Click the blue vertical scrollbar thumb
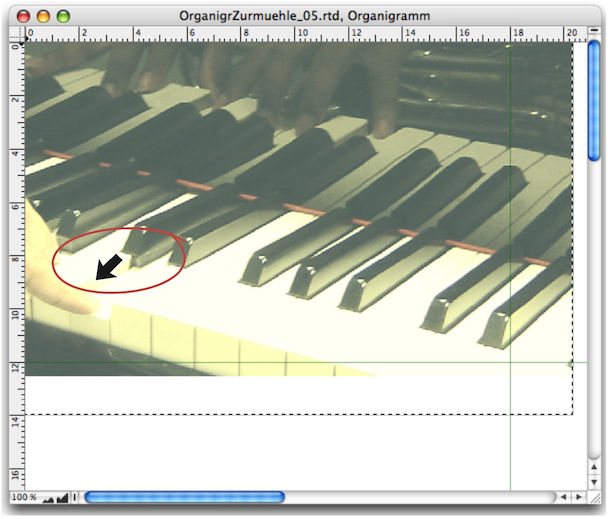608x519 pixels. pos(594,101)
